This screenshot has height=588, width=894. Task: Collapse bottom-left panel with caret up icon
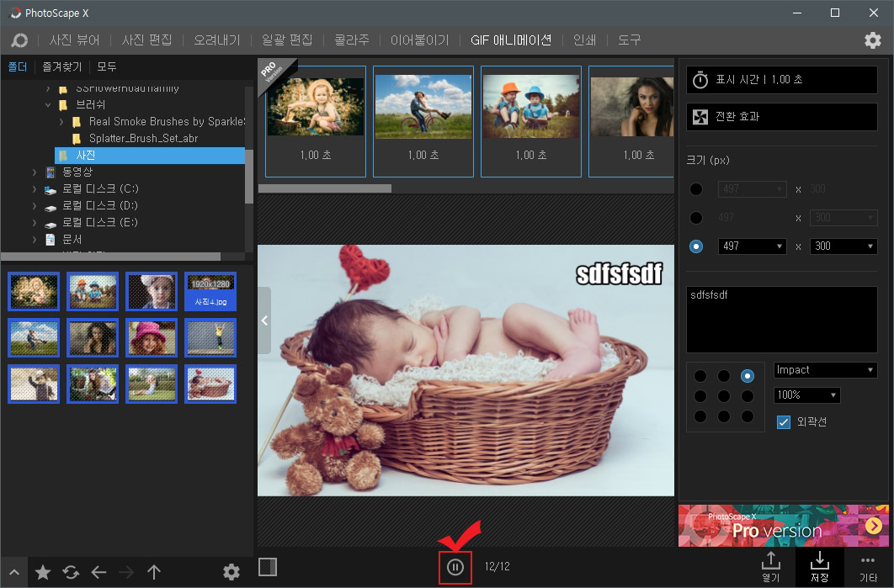(x=14, y=572)
